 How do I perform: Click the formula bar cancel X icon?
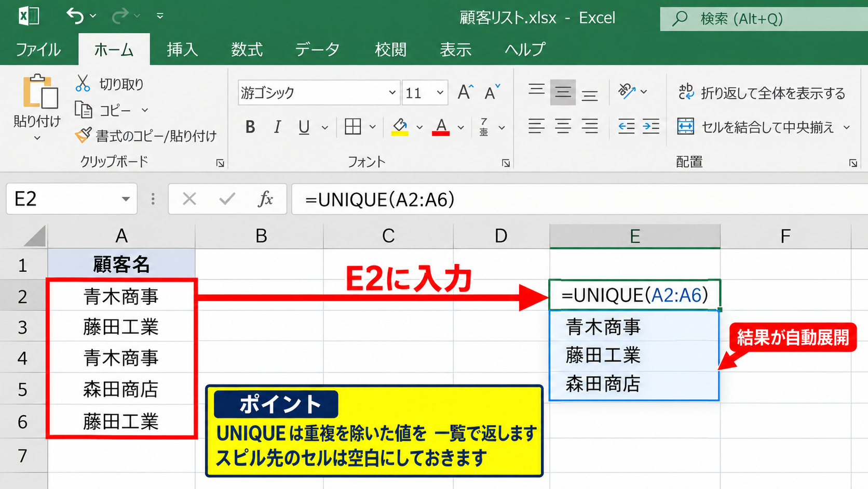[189, 199]
